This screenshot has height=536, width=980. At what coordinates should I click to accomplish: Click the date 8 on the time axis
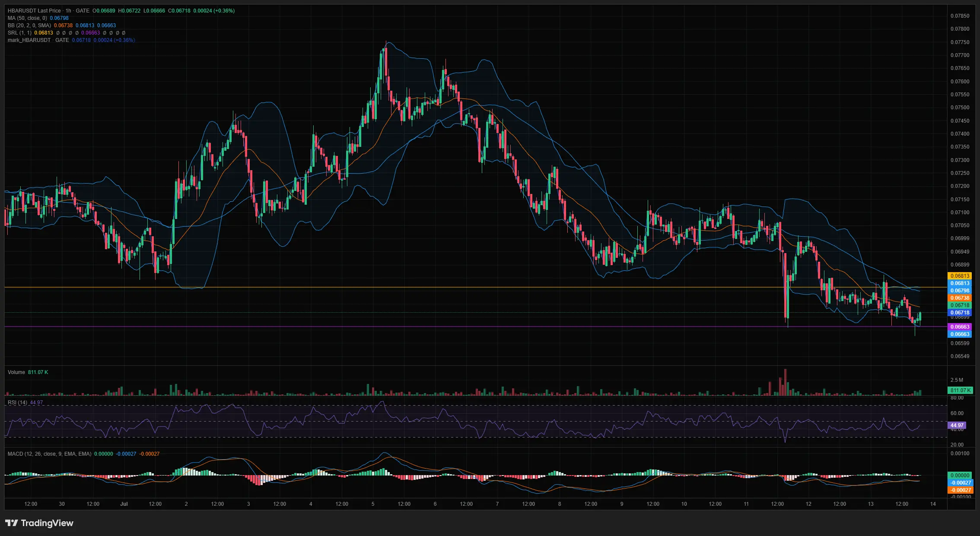tap(560, 504)
